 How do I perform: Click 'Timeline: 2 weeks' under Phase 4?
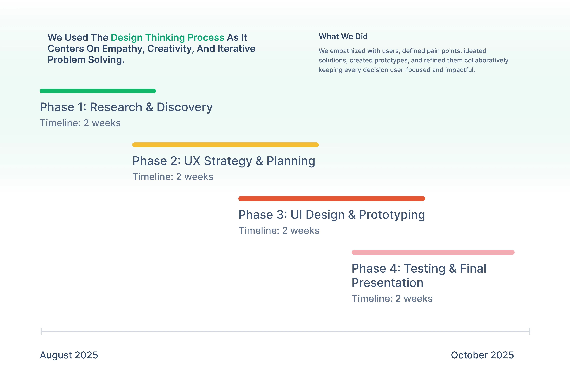(392, 299)
